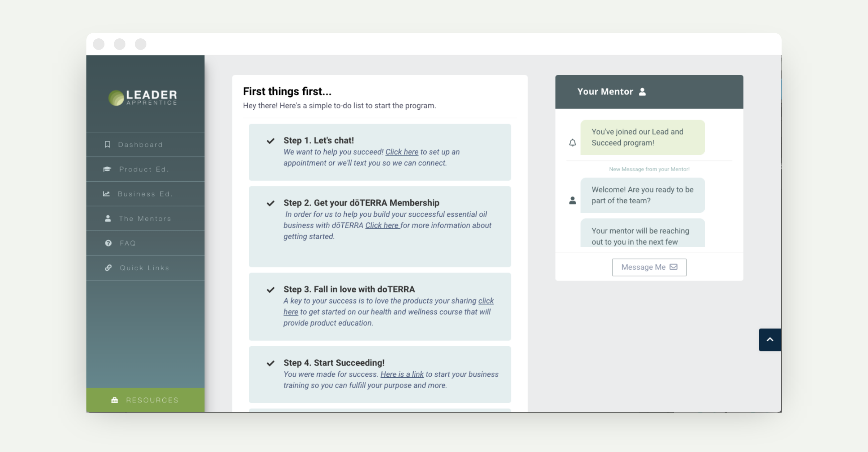Follow Step 1 'Click here' appointment link
The width and height of the screenshot is (868, 452).
402,152
